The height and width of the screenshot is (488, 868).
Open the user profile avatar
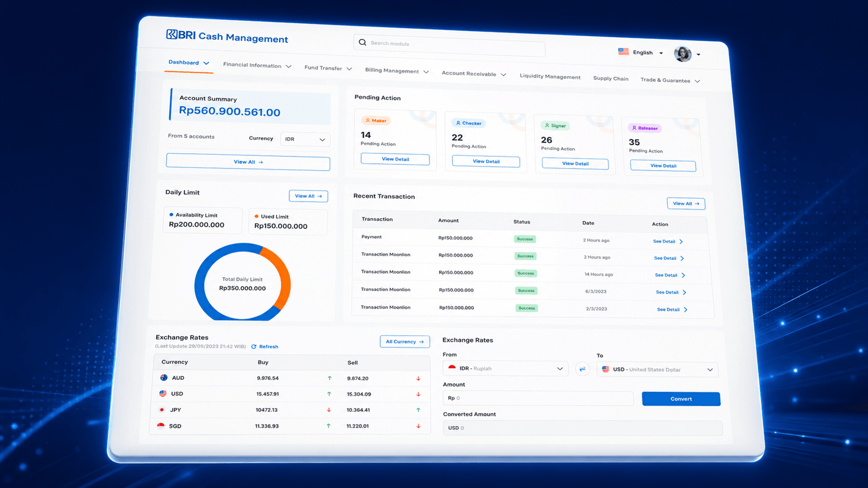click(683, 54)
